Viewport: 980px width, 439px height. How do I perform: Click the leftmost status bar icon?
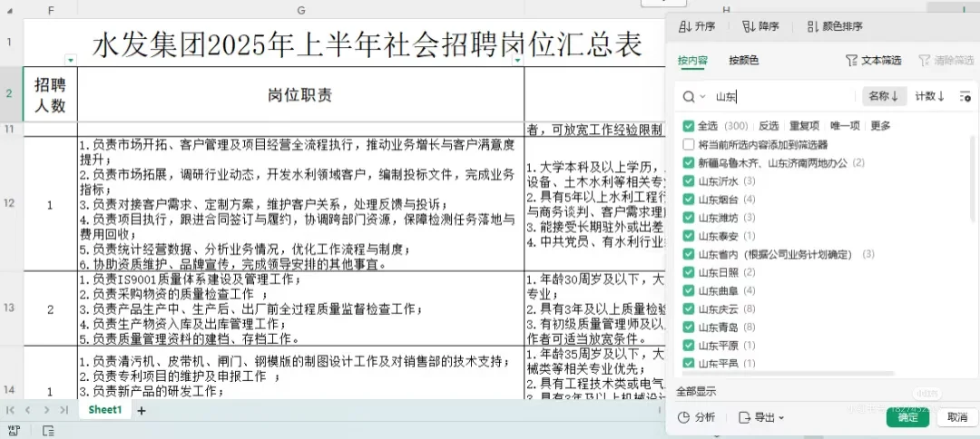point(14,430)
